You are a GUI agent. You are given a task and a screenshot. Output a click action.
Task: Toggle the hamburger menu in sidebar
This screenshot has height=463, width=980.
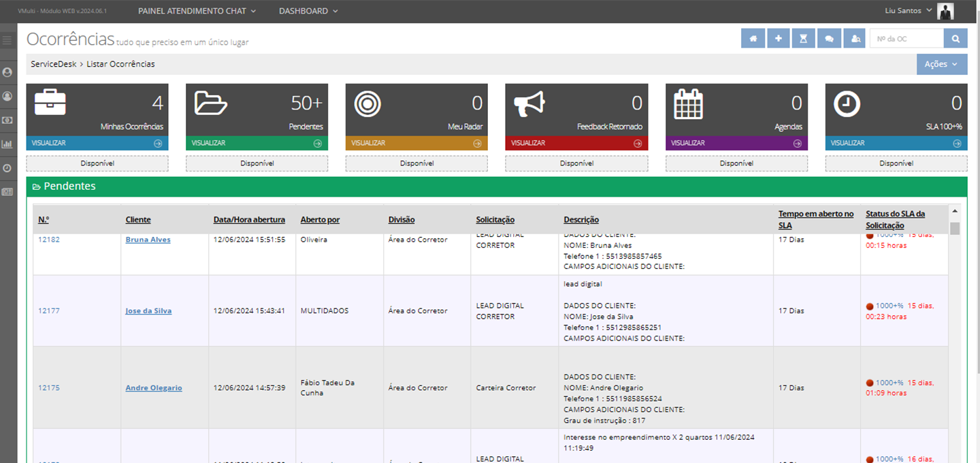click(x=7, y=40)
